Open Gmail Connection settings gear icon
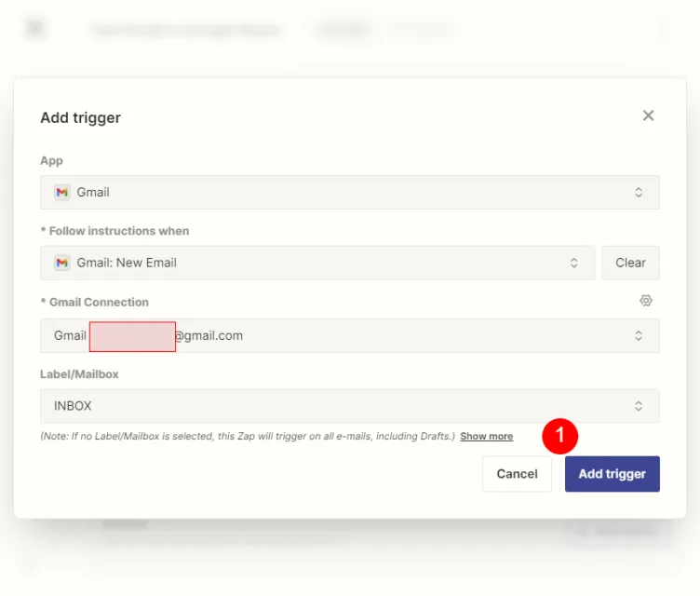The width and height of the screenshot is (700, 596). tap(646, 301)
